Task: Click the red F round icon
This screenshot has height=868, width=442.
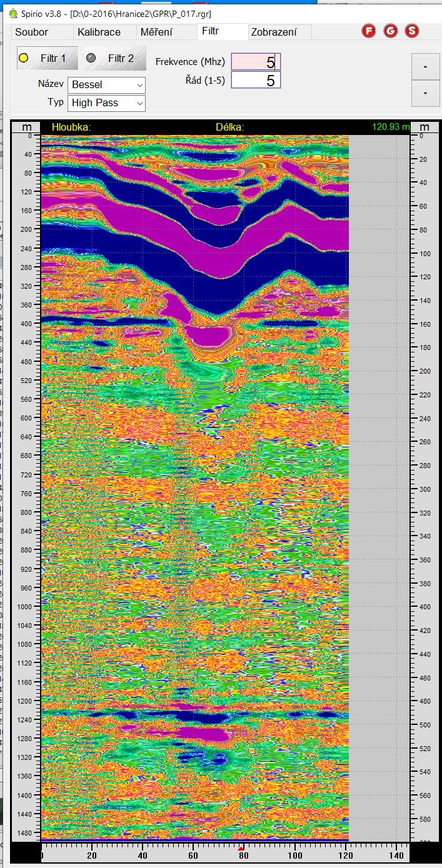Action: click(369, 31)
